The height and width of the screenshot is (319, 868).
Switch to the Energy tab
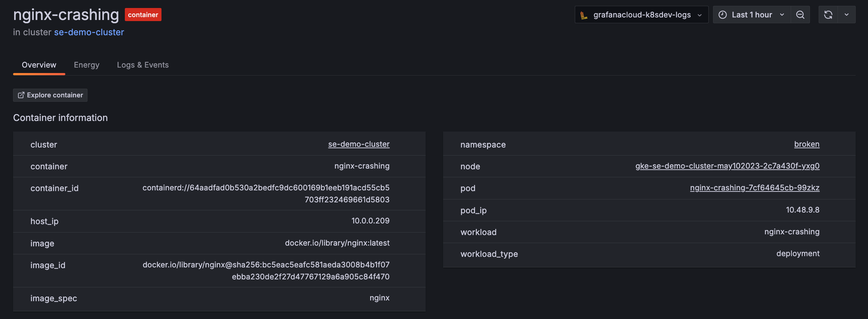pos(86,65)
